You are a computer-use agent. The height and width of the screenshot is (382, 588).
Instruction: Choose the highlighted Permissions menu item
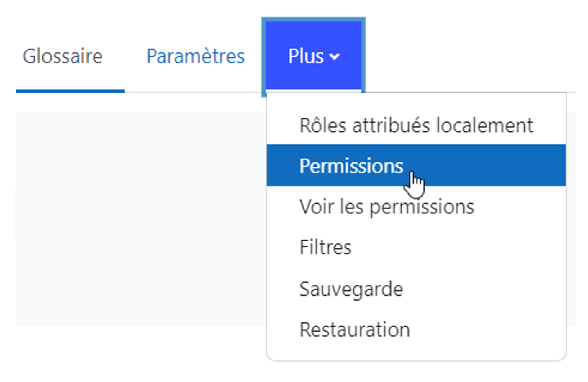351,166
